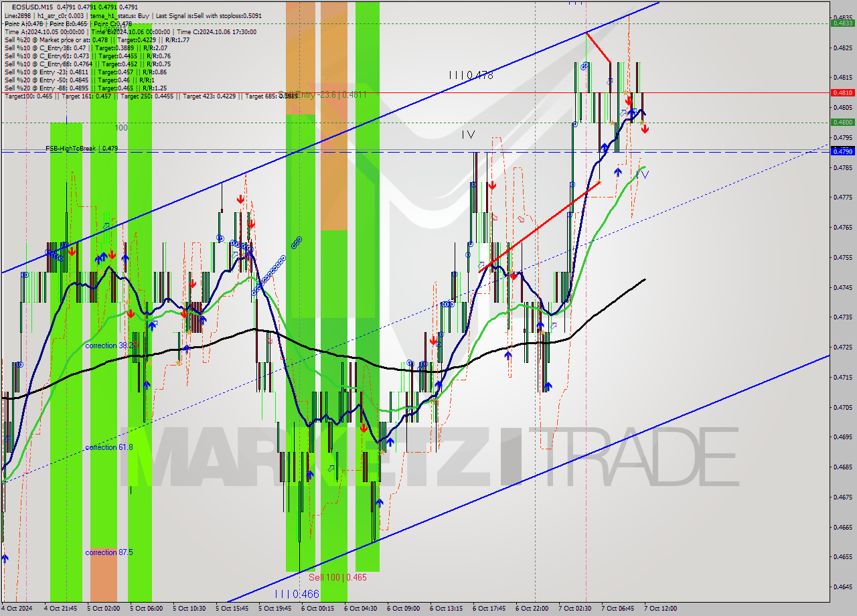Click the '7 Oct 12:00' time label
Screen dimensions: 857x616
point(660,609)
